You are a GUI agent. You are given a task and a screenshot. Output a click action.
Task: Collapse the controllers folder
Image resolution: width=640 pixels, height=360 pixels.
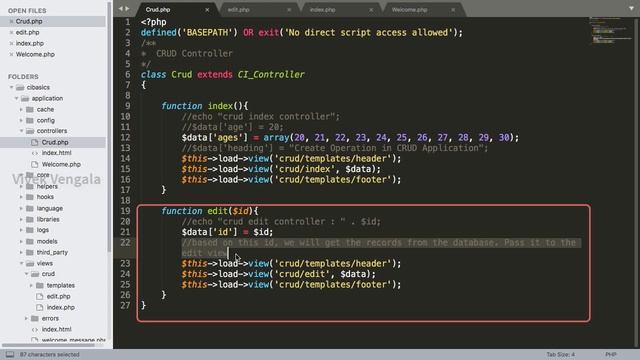pyautogui.click(x=21, y=131)
